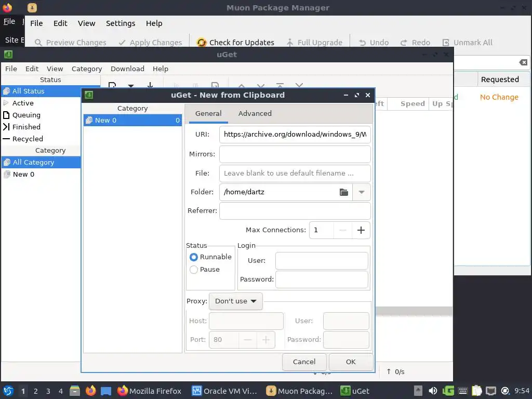Increase Max Connections with plus button
The width and height of the screenshot is (532, 399).
coord(361,230)
